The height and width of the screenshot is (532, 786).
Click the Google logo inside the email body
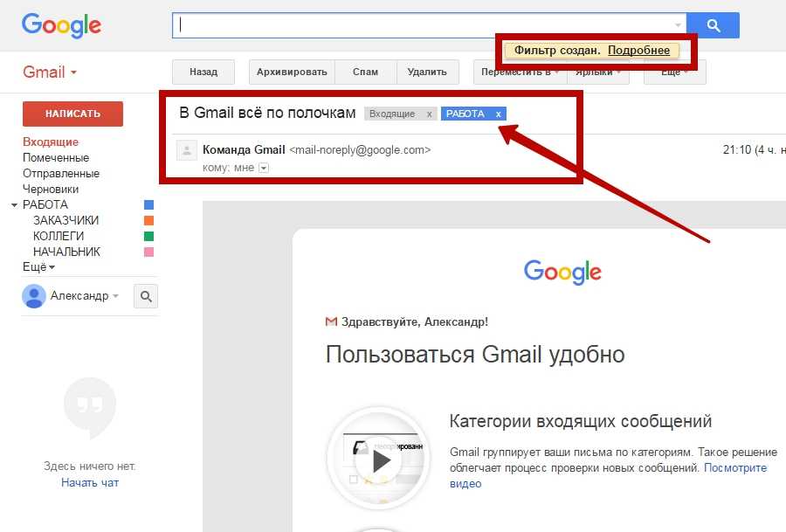[562, 272]
